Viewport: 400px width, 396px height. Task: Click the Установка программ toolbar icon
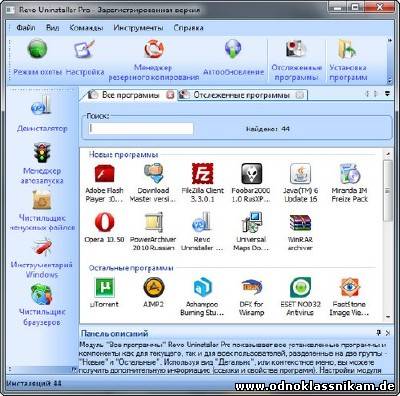coord(348,49)
